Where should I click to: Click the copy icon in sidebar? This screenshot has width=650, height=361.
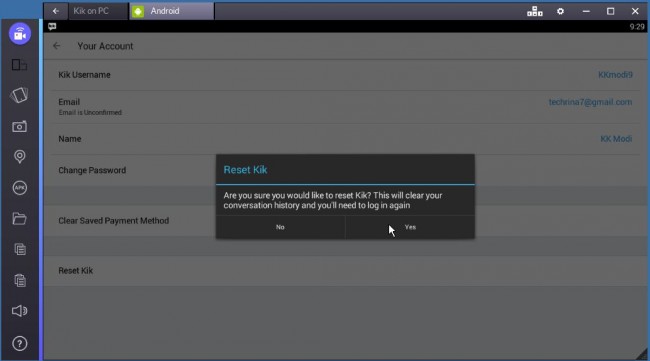[x=19, y=249]
